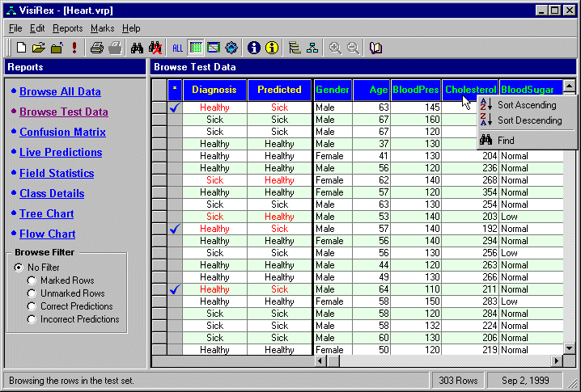Click the Tree Chart toolbar icon

[295, 48]
